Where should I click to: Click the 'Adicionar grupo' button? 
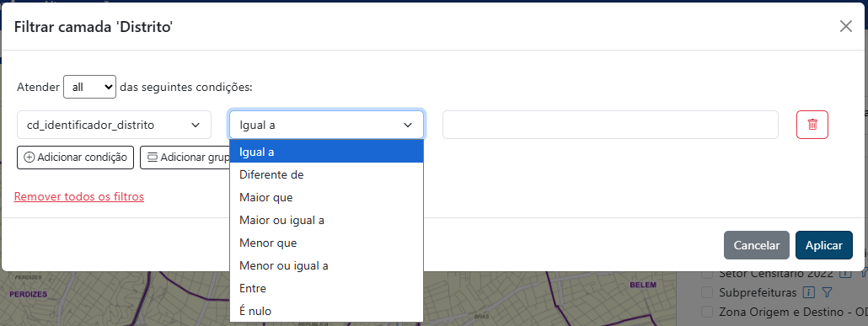(x=185, y=158)
